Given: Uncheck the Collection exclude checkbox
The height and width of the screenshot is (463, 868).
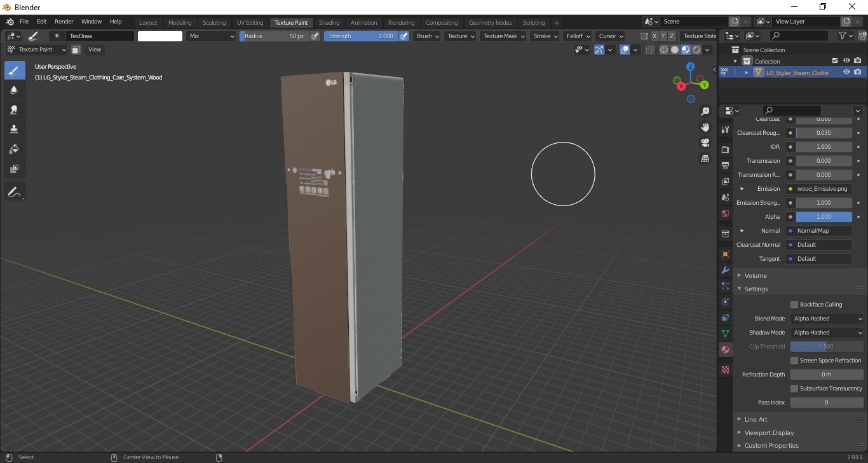Looking at the screenshot, I should [x=835, y=61].
